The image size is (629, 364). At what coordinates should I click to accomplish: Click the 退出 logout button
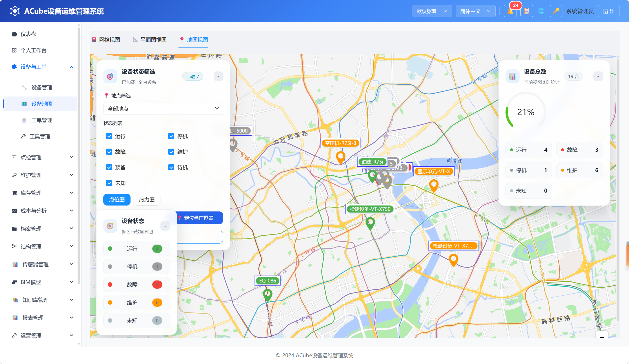point(609,11)
